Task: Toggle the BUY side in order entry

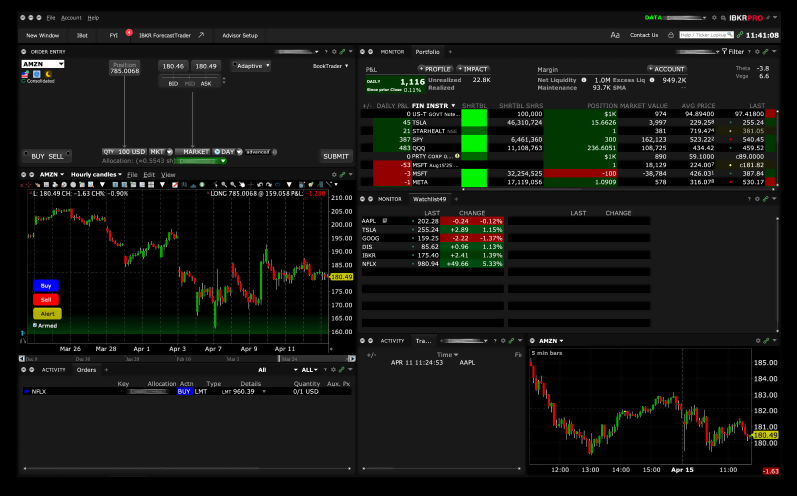Action: click(x=38, y=157)
